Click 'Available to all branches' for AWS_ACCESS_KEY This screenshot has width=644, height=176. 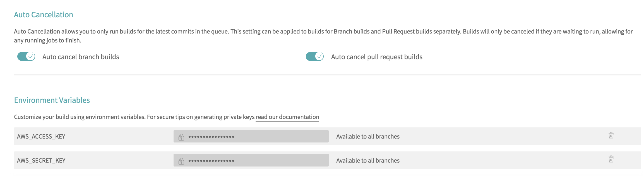point(368,137)
